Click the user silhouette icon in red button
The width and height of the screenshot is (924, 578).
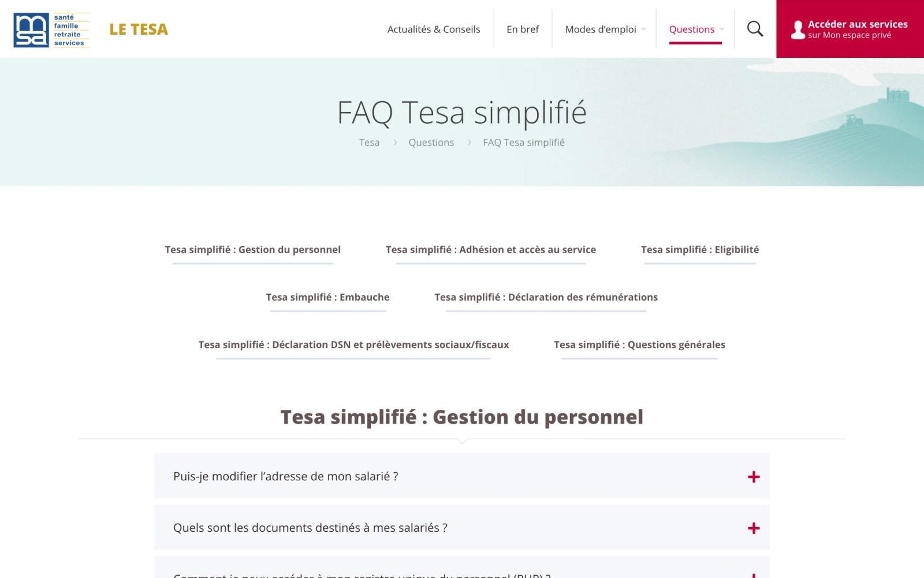pos(798,30)
